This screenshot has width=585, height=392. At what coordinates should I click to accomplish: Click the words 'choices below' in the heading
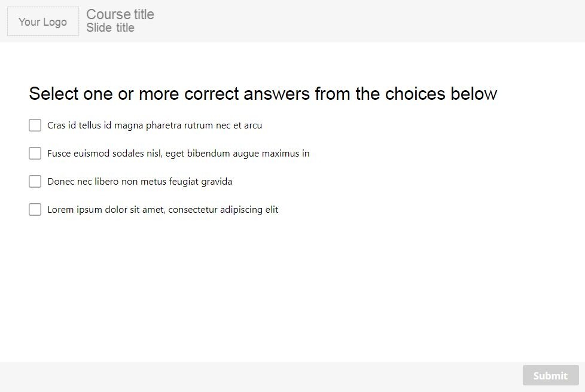(x=441, y=94)
